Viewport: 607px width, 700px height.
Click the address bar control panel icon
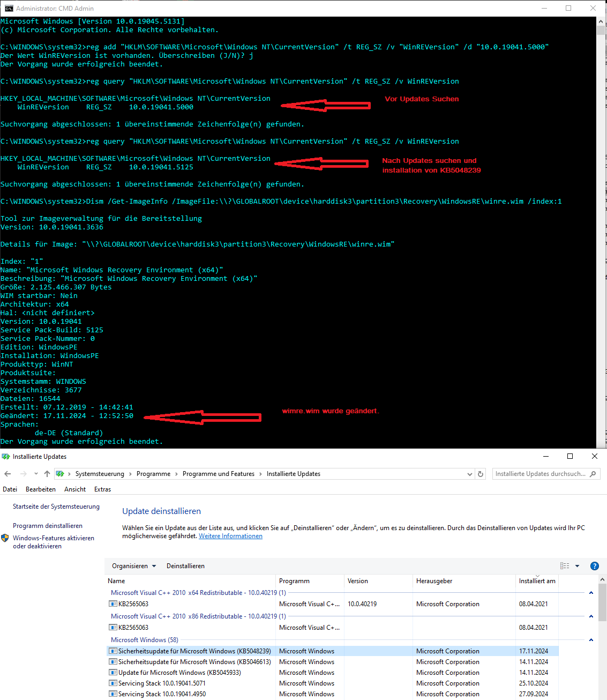click(x=60, y=474)
